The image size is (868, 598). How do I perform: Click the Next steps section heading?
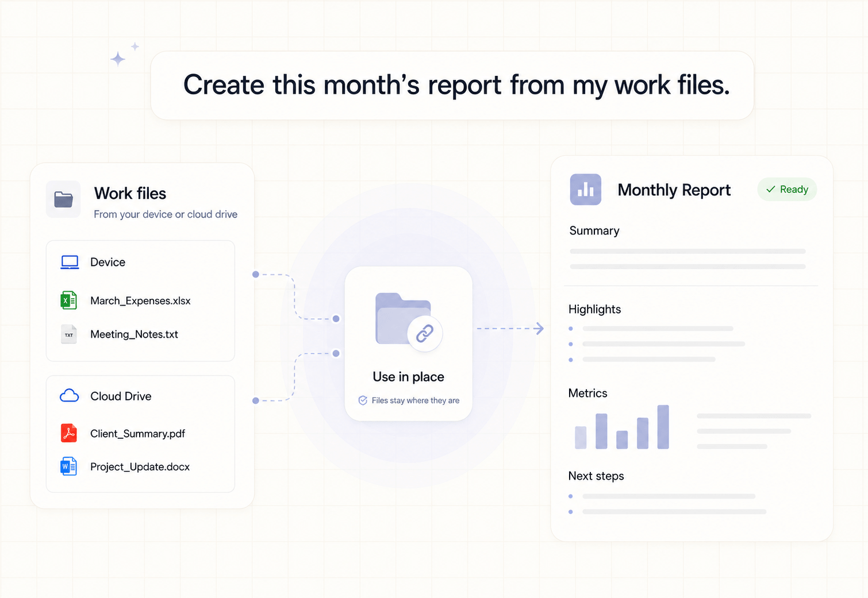click(x=596, y=476)
